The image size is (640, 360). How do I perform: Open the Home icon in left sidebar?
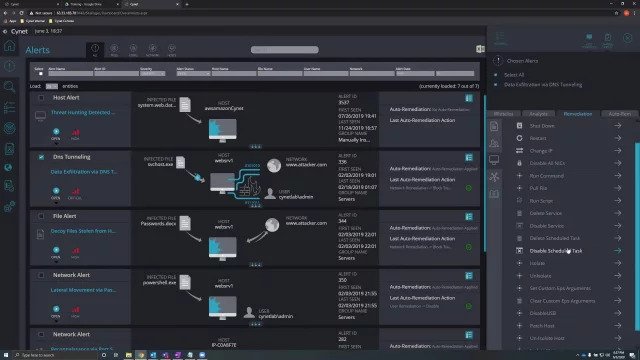click(x=9, y=46)
